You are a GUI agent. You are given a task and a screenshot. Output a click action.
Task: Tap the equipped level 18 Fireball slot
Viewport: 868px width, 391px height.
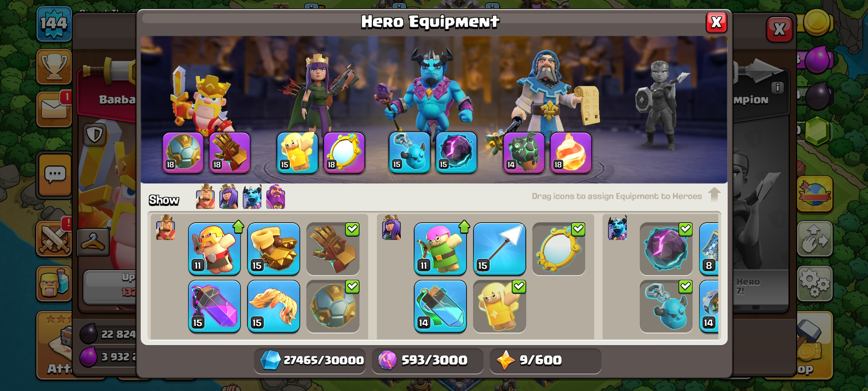(571, 152)
